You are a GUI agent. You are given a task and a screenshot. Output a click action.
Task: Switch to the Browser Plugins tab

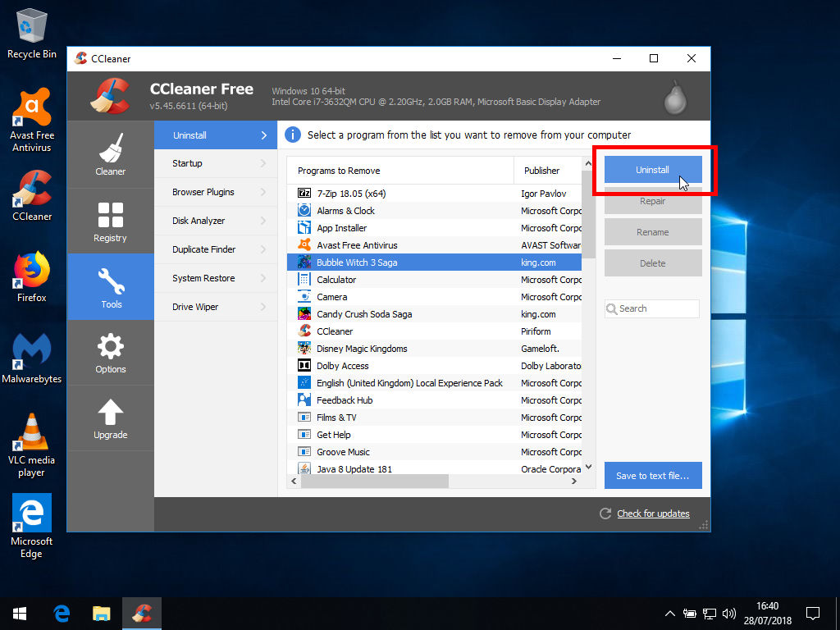[216, 192]
